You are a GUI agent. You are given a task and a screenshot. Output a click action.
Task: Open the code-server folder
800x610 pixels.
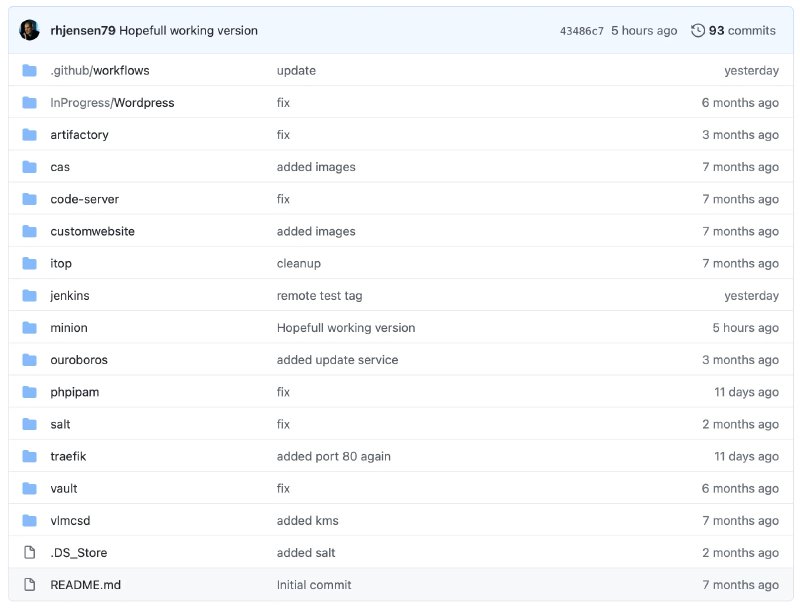84,199
